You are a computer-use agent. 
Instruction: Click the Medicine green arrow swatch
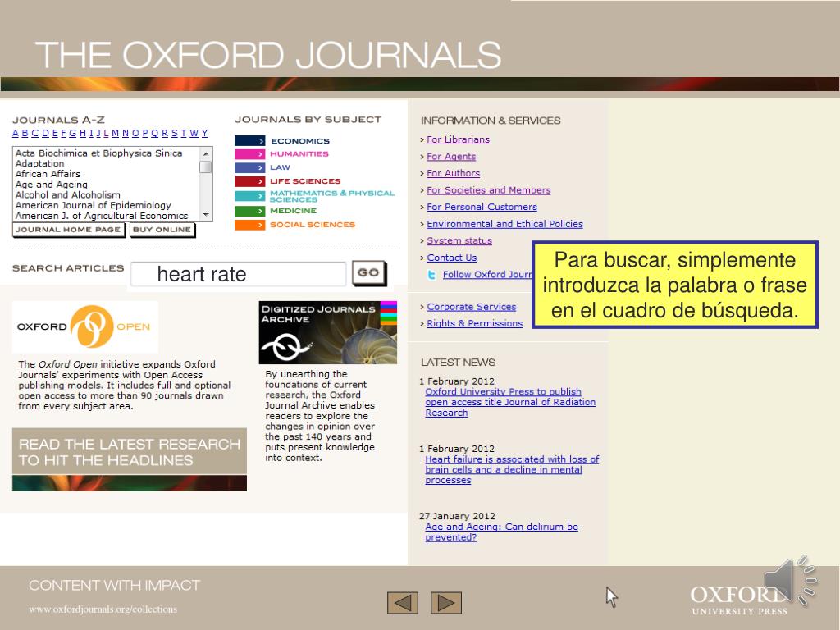249,211
